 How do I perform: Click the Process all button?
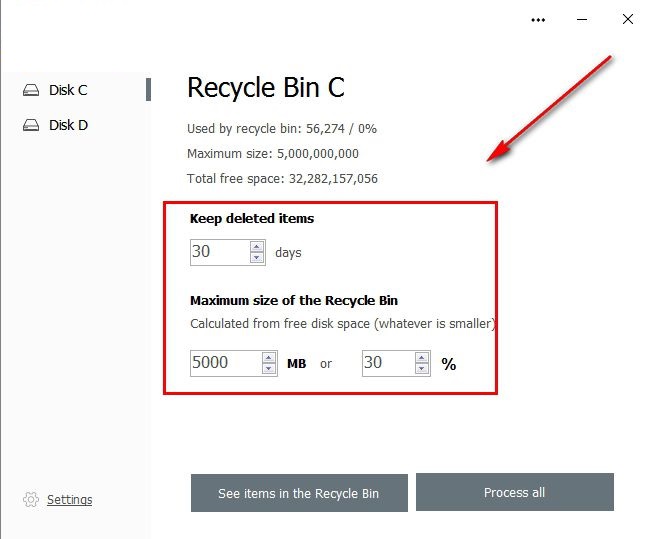tap(515, 492)
